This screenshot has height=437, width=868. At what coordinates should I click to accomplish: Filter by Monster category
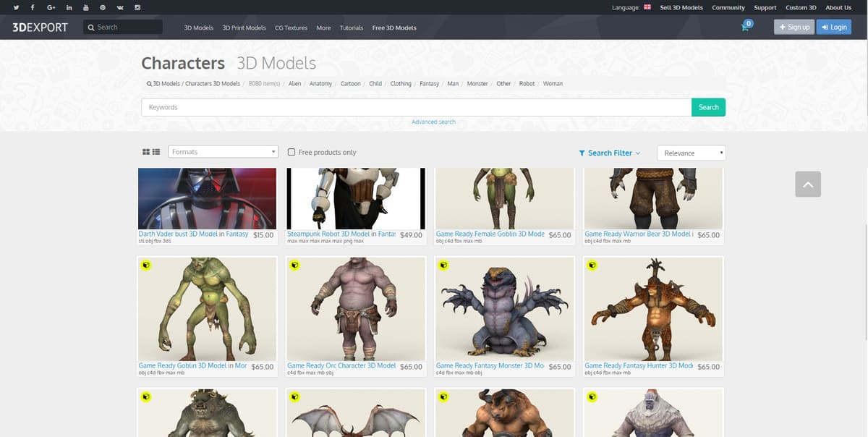tap(477, 84)
